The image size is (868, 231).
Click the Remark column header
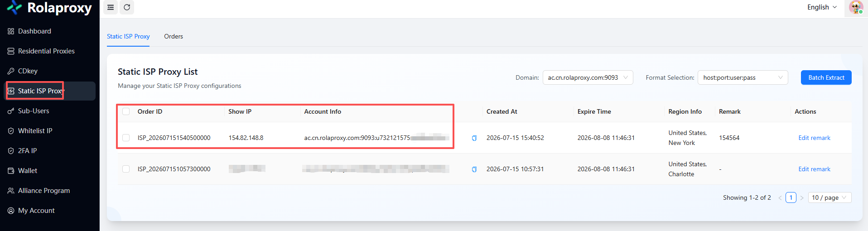click(x=729, y=111)
